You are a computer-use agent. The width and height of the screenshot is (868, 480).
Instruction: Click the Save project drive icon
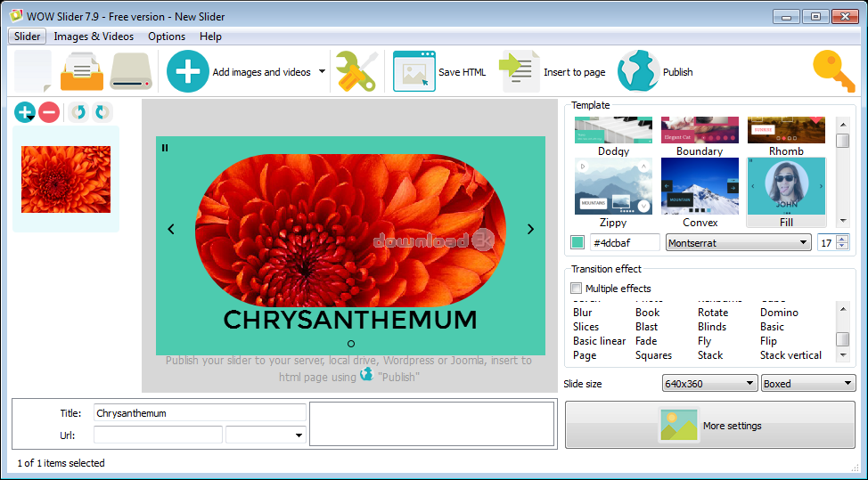pyautogui.click(x=132, y=71)
